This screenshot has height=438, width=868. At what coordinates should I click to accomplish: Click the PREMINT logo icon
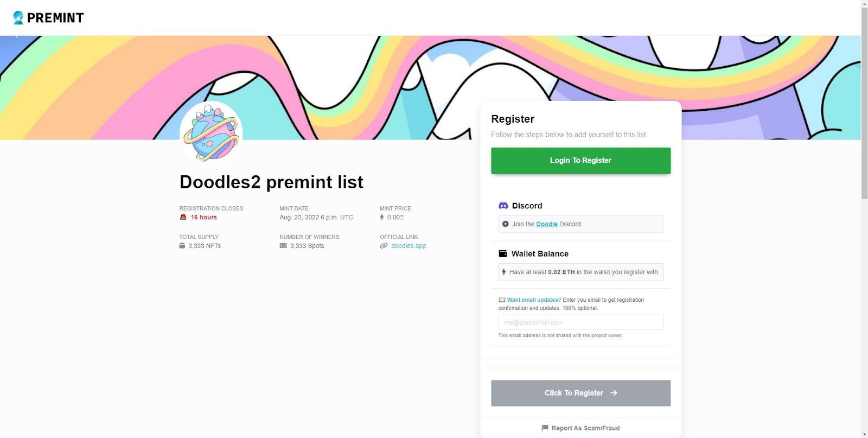coord(18,18)
